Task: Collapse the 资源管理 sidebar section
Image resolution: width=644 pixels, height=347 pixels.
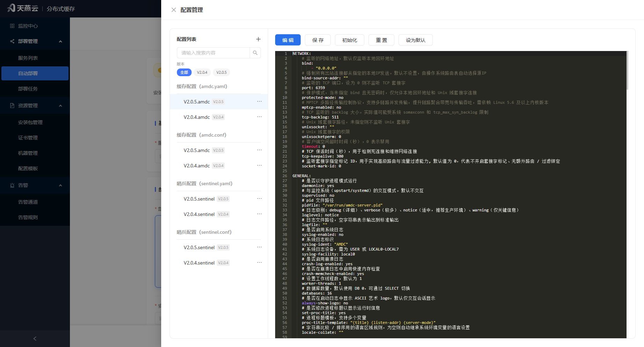Action: click(60, 106)
